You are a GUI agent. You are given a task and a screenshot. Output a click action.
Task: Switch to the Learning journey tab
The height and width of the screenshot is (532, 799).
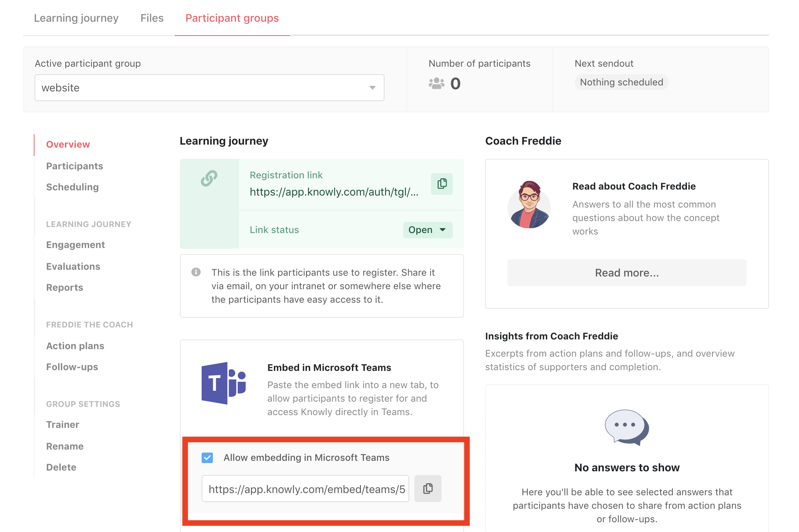(x=76, y=18)
